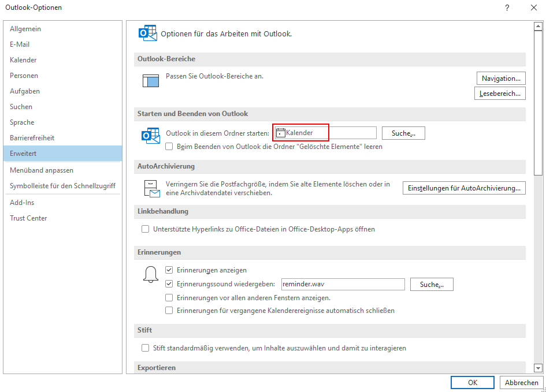Image resolution: width=546 pixels, height=392 pixels.
Task: Click the Erinnerungen bell icon
Action: point(151,274)
